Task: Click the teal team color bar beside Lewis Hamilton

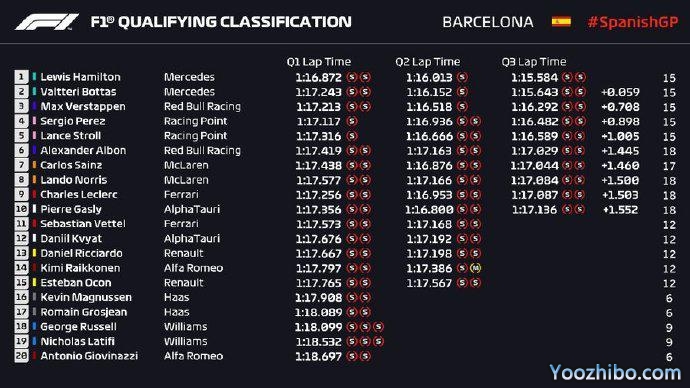Action: pyautogui.click(x=34, y=77)
